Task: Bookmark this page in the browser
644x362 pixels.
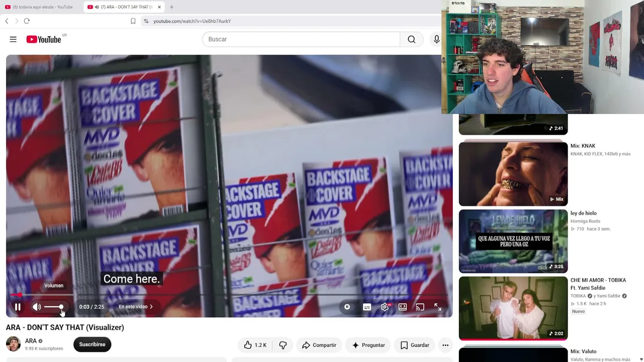Action: point(133,21)
